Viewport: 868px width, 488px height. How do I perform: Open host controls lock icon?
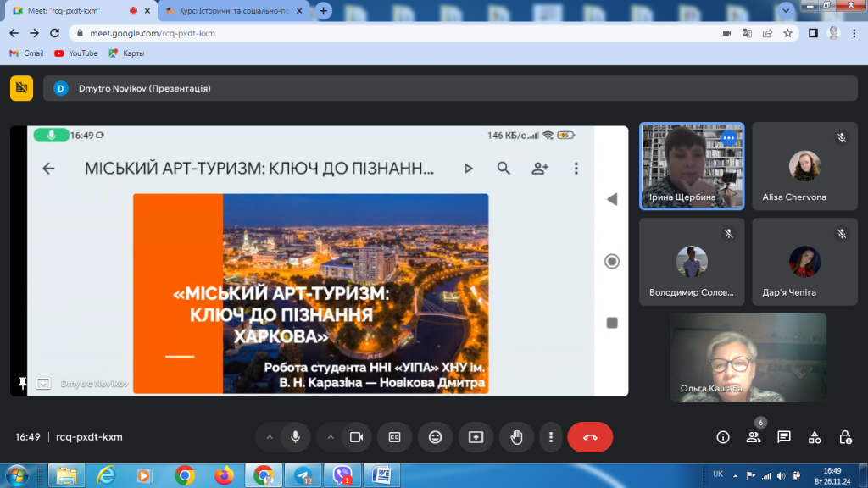(x=845, y=437)
